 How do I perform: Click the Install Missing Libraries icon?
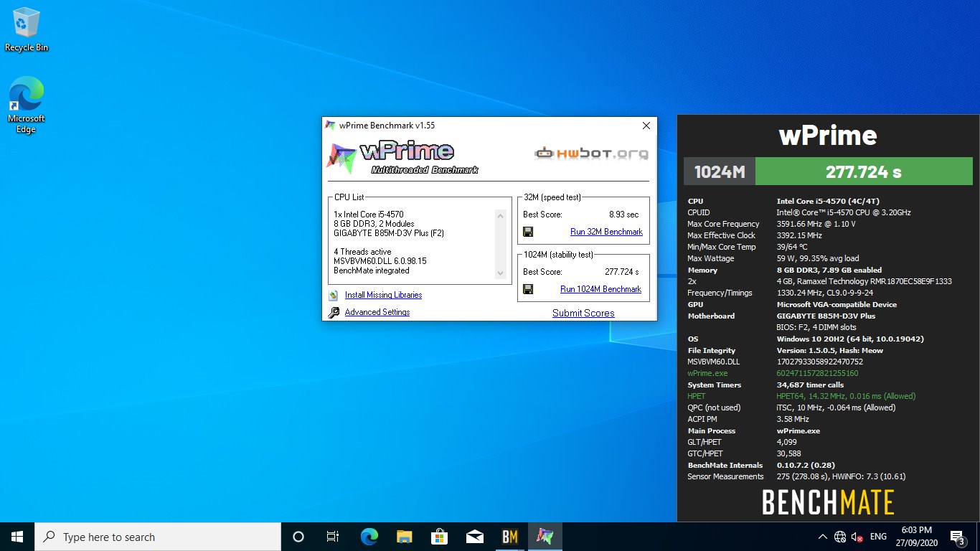334,295
